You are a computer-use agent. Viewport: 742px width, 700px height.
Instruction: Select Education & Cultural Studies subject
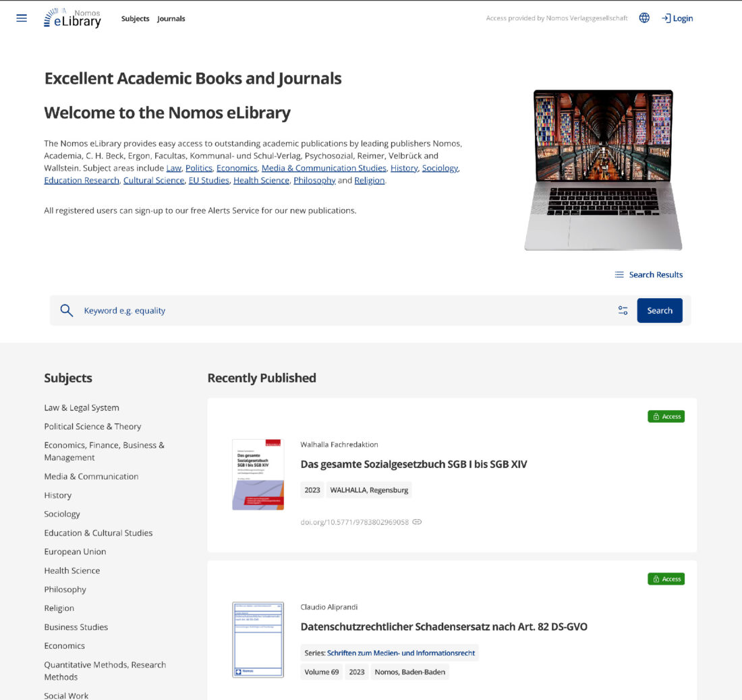tap(98, 533)
